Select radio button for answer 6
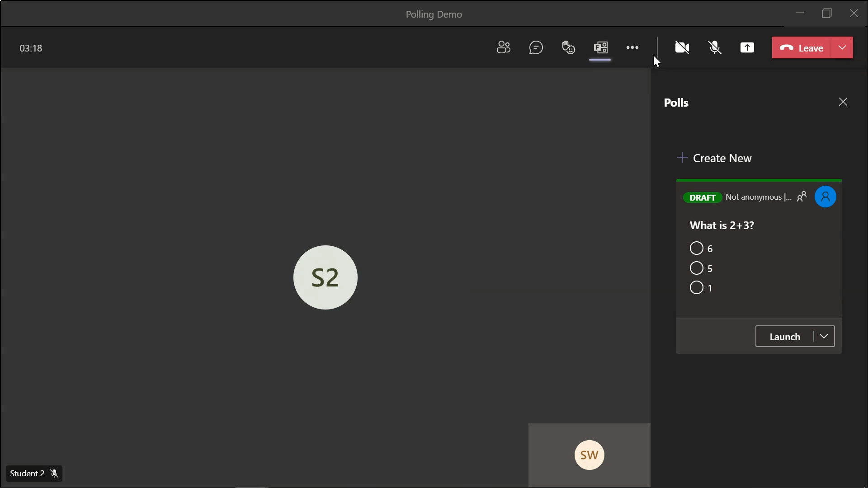This screenshot has height=488, width=868. click(696, 248)
